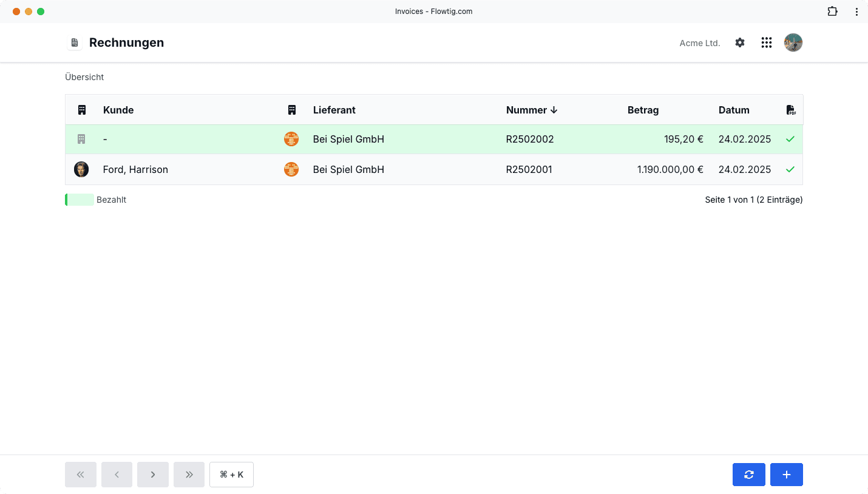Click green checkmark in R2502001 row
The height and width of the screenshot is (494, 868).
click(x=790, y=169)
